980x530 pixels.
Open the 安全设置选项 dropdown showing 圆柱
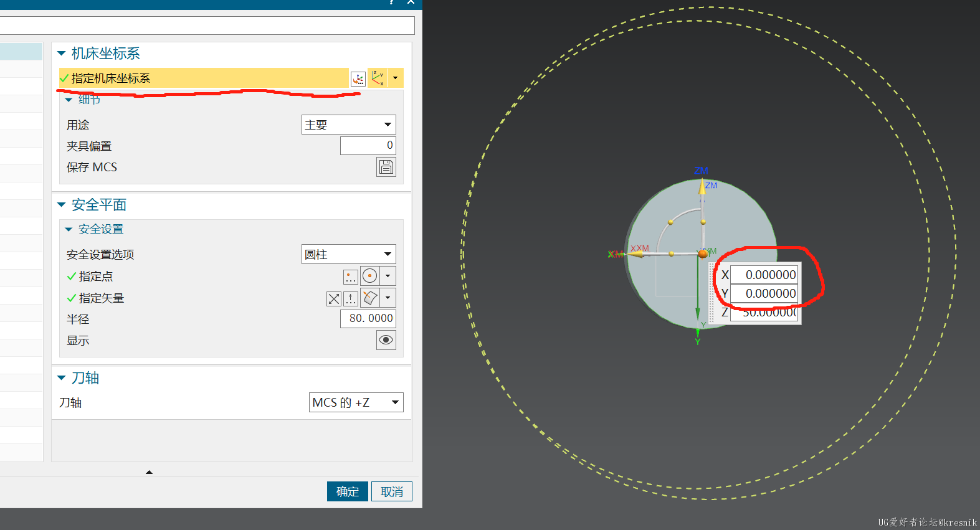(349, 254)
